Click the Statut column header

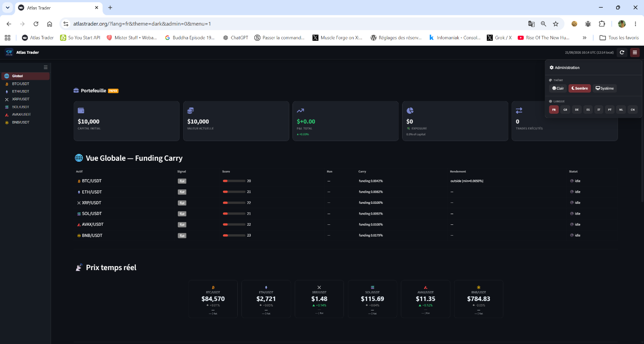(573, 172)
